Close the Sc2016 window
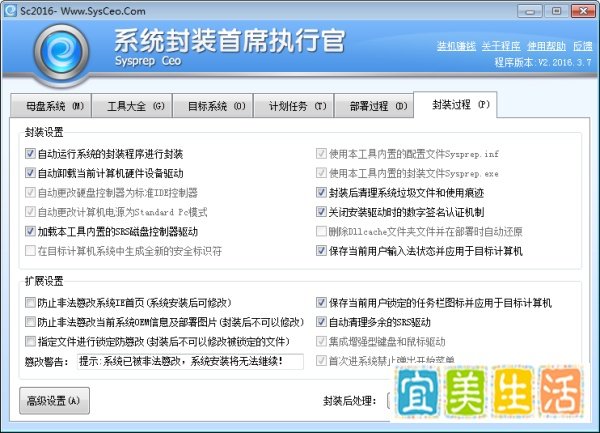This screenshot has height=433, width=600. [x=583, y=11]
